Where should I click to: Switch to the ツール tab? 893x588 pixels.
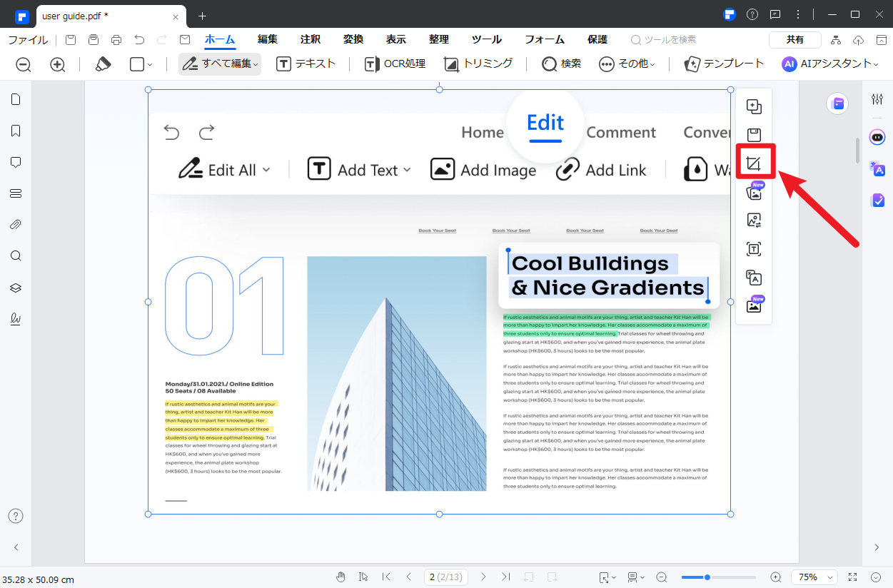click(x=487, y=40)
